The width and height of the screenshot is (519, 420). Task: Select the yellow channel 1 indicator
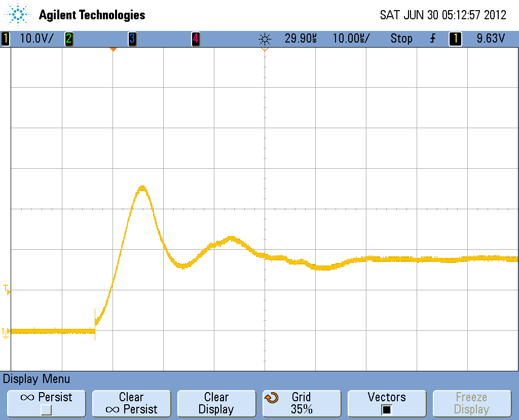pyautogui.click(x=6, y=39)
